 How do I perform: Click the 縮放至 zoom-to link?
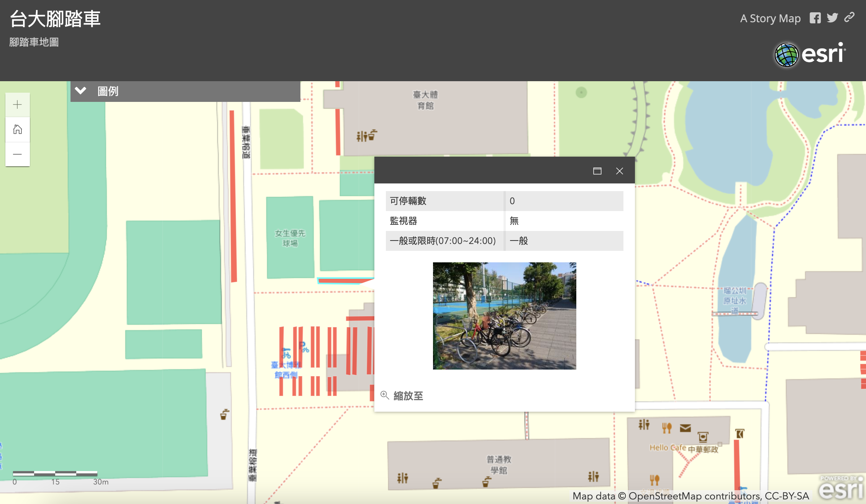click(408, 396)
